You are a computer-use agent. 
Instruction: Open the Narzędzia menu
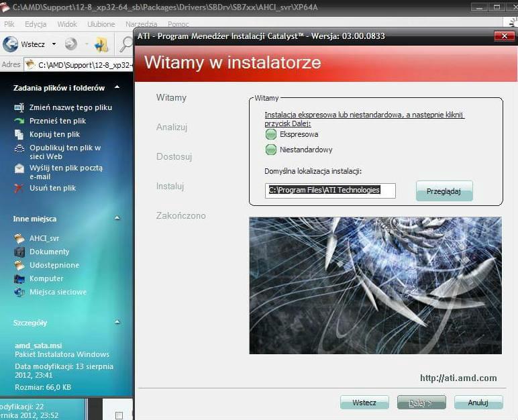pyautogui.click(x=141, y=24)
